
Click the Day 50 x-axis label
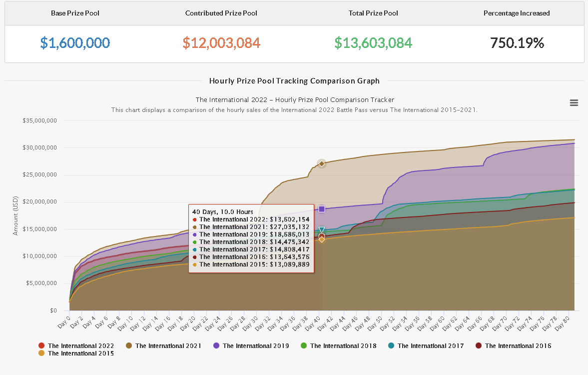point(375,323)
